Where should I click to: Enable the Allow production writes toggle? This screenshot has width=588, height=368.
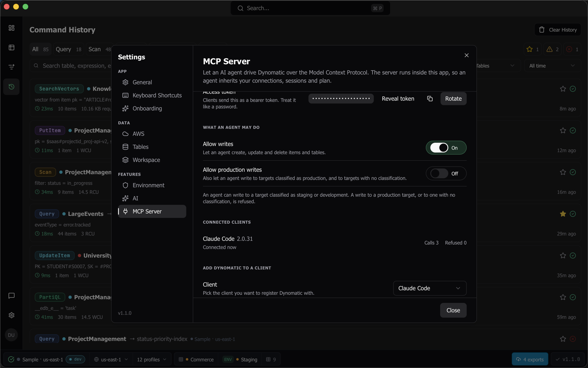pos(446,173)
